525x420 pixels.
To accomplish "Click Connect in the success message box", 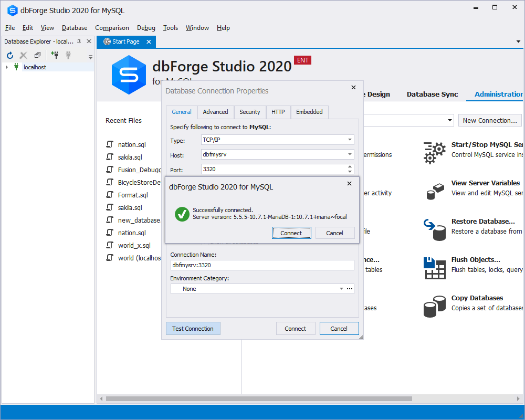I will pos(291,233).
